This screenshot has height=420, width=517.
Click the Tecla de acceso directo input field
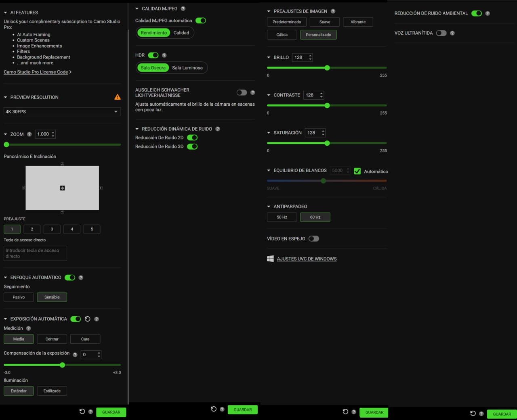click(35, 253)
